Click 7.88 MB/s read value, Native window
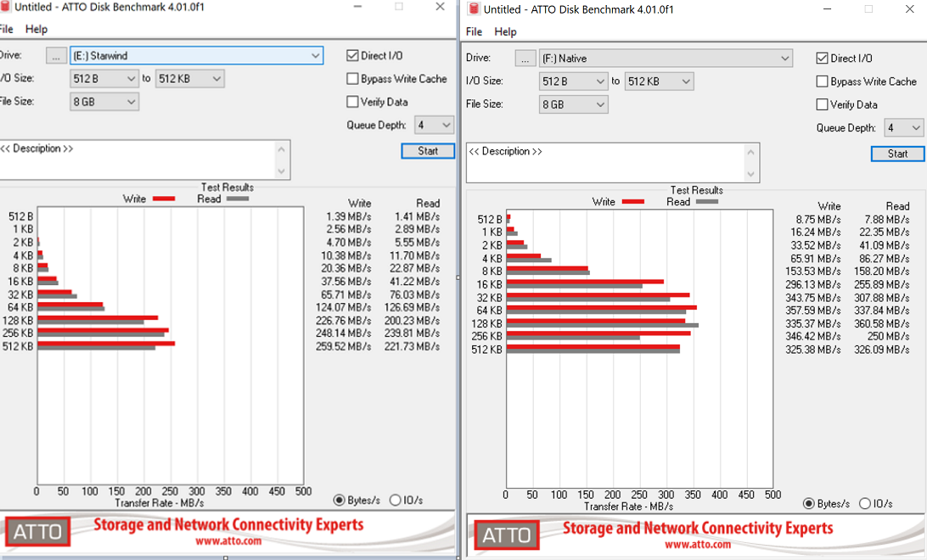Viewport: 927px width, 560px height. click(887, 220)
